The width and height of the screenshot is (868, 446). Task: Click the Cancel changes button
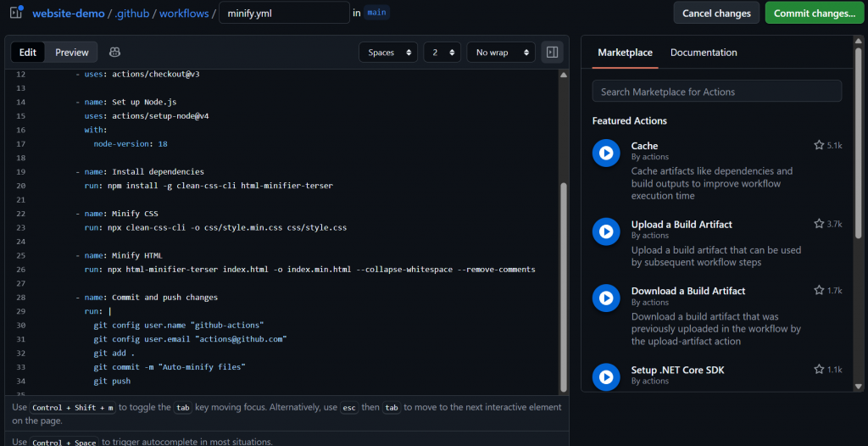(716, 13)
